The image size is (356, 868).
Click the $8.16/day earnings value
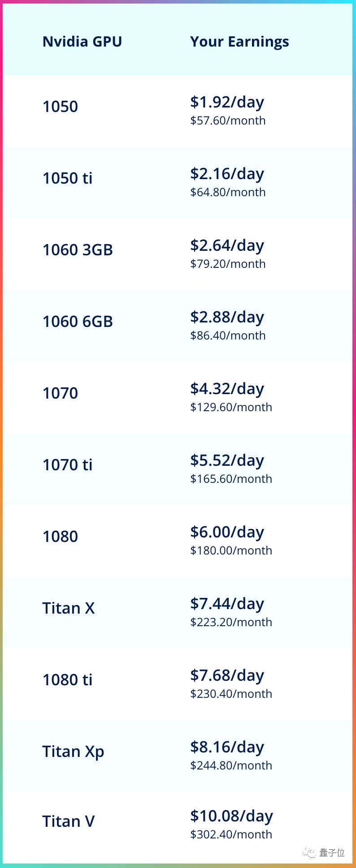tap(227, 747)
